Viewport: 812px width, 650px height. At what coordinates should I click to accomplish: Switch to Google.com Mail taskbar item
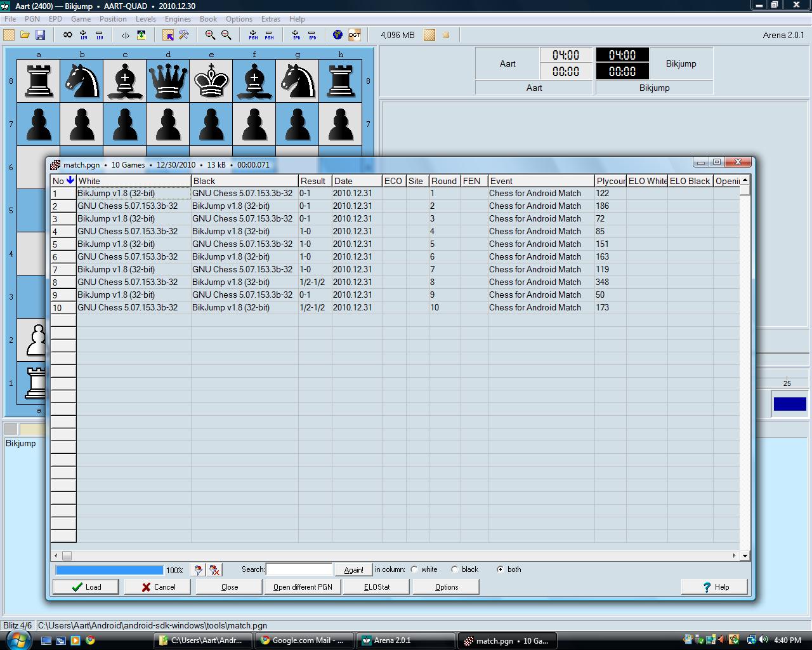304,640
